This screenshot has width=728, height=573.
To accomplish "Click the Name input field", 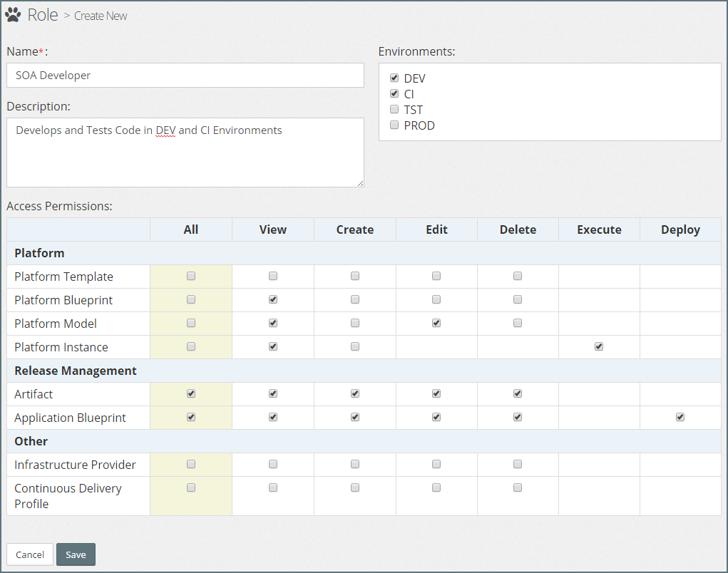I will (x=185, y=76).
